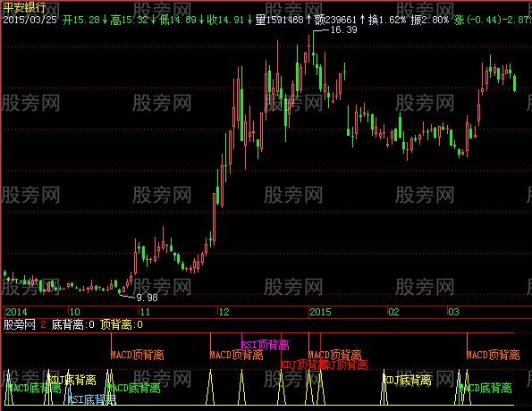The image size is (532, 411).
Task: Select the month 10 timeline marker
Action: click(74, 312)
